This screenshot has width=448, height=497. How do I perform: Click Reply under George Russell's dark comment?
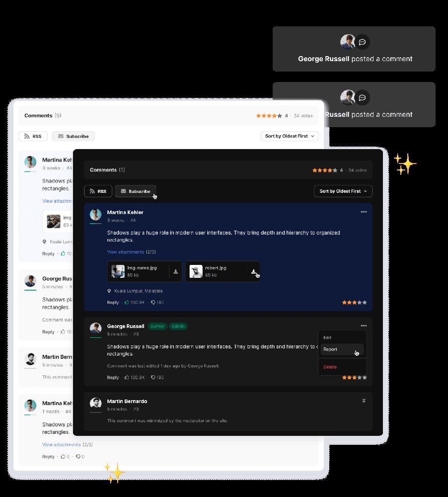pyautogui.click(x=113, y=377)
